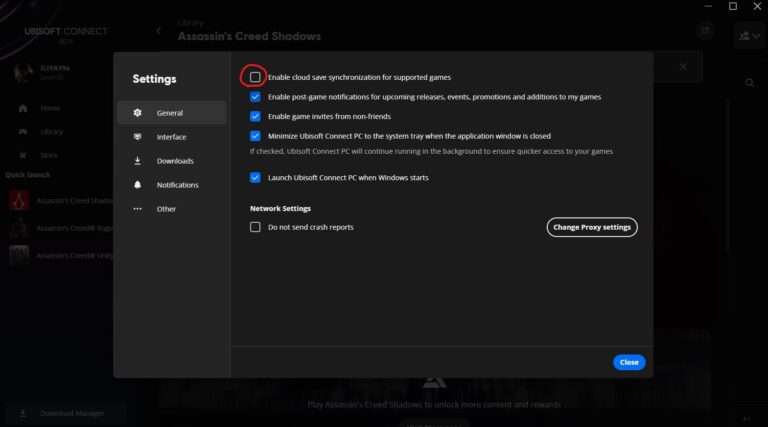
Task: Go to Notifications settings tab
Action: (x=172, y=185)
